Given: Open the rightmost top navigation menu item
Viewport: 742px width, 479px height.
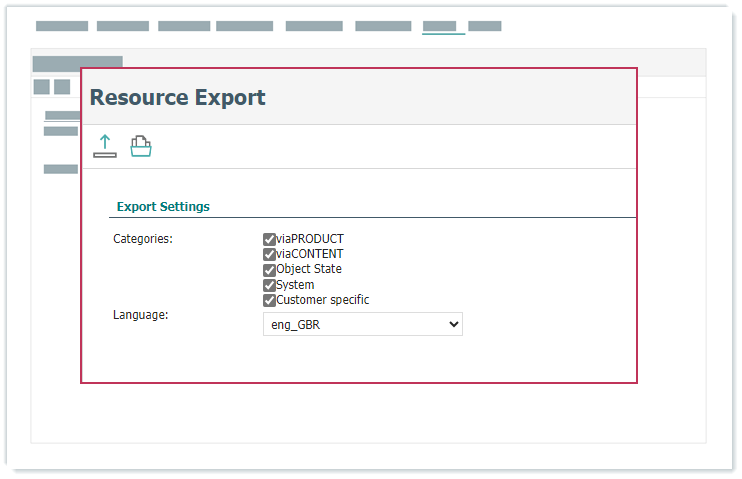Looking at the screenshot, I should 485,26.
